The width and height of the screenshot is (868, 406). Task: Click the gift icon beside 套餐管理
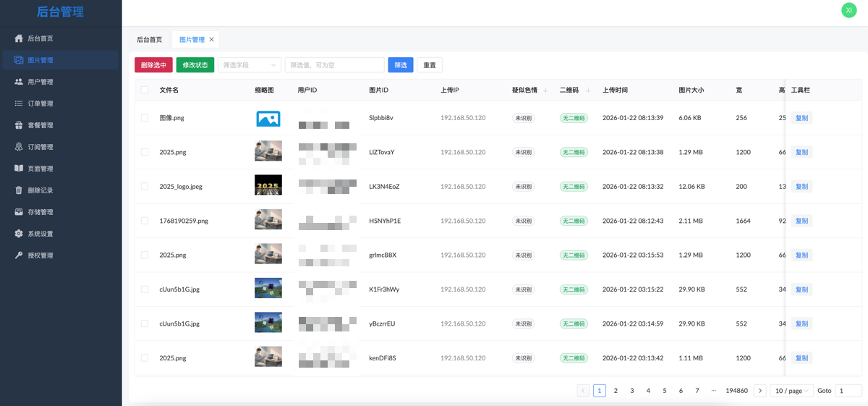click(19, 125)
